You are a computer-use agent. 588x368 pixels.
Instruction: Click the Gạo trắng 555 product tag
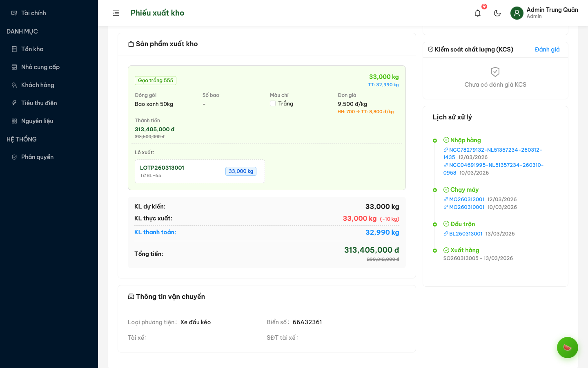(156, 81)
